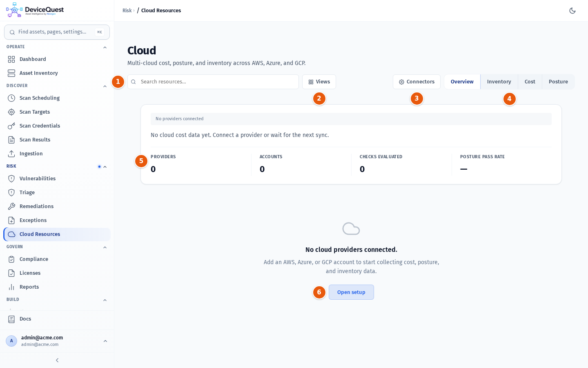Viewport: 588px width, 368px height.
Task: Click the resource search magnifier icon
Action: click(x=133, y=82)
